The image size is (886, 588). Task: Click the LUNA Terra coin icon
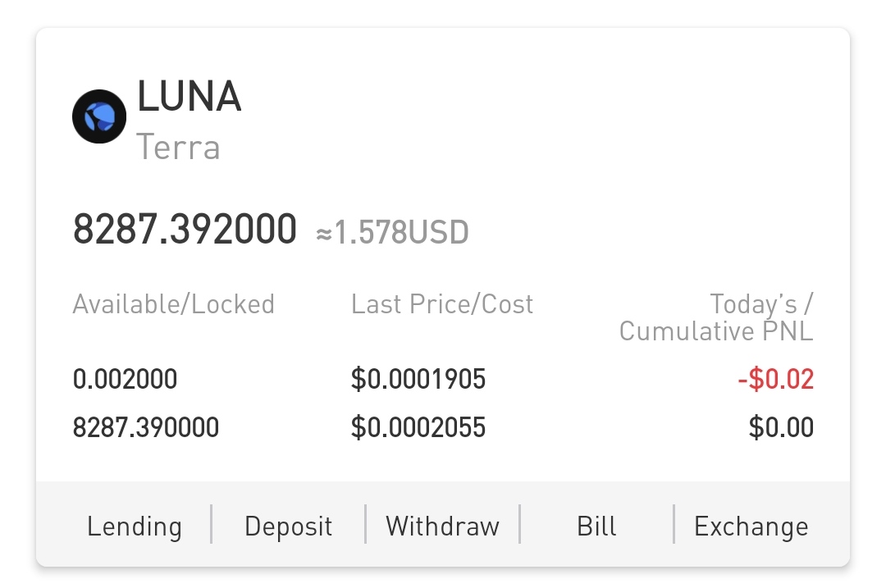(x=99, y=117)
